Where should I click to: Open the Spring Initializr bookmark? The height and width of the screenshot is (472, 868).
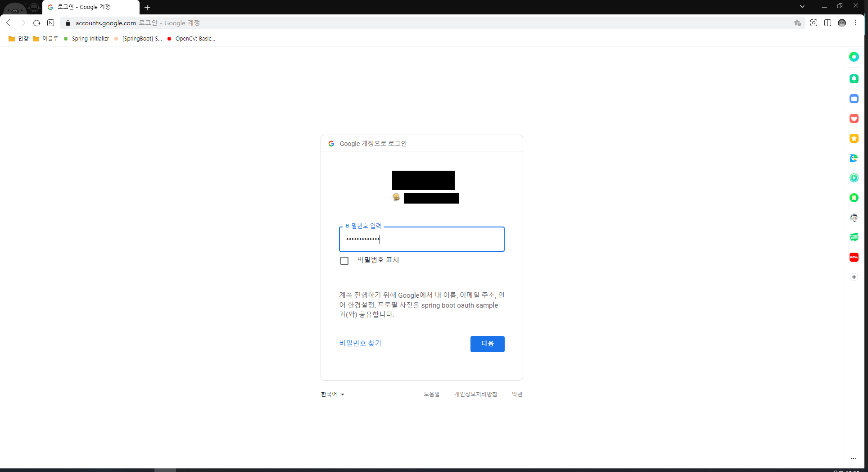[86, 39]
